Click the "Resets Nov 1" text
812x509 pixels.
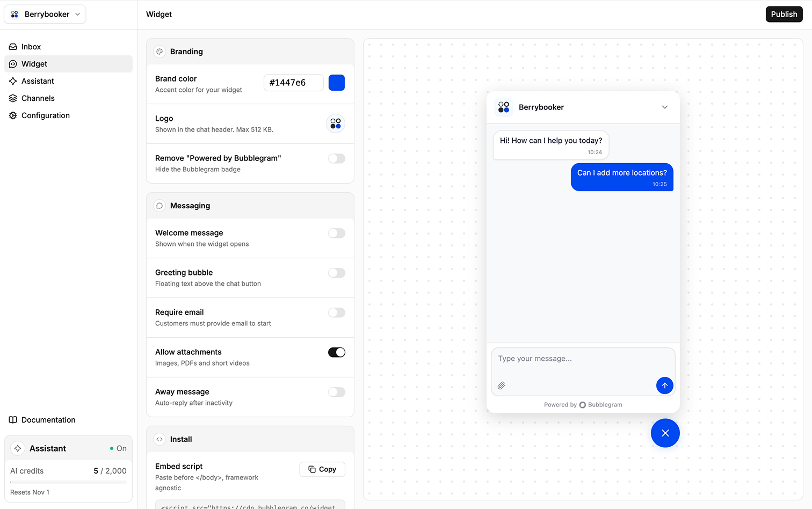(x=30, y=492)
